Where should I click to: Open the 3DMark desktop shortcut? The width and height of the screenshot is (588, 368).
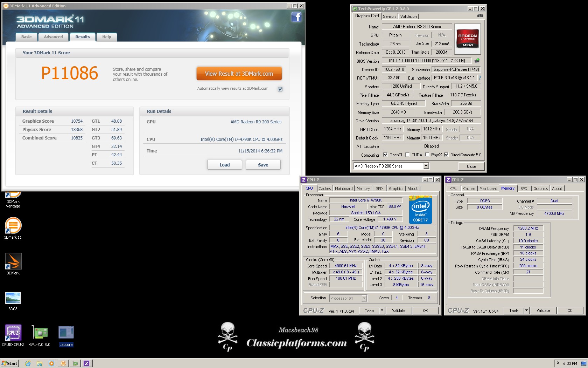pos(13,264)
